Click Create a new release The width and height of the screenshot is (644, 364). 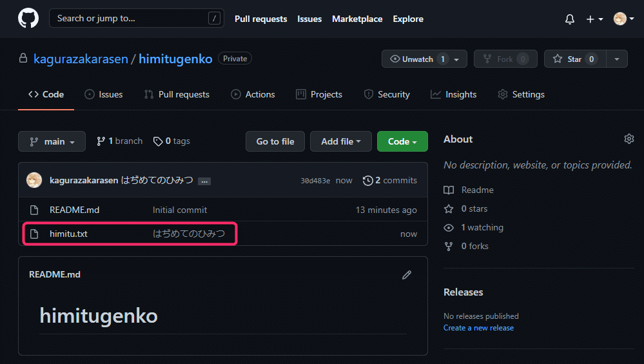click(478, 328)
